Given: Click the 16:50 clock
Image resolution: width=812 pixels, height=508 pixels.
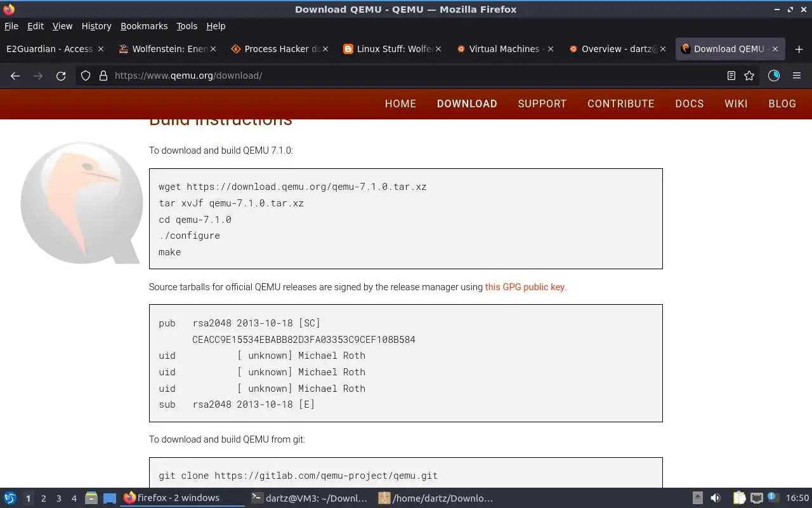Looking at the screenshot, I should pyautogui.click(x=797, y=498).
